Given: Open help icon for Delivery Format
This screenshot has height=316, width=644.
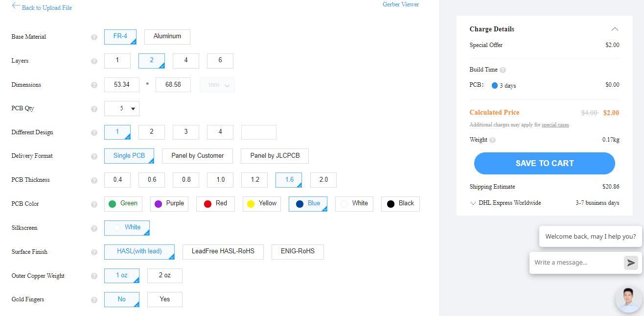Looking at the screenshot, I should [x=94, y=156].
